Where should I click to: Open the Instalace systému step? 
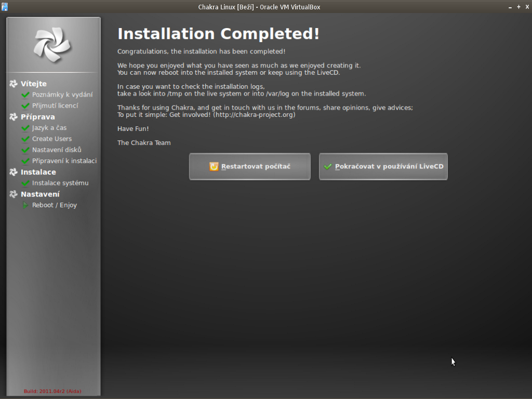pos(60,183)
